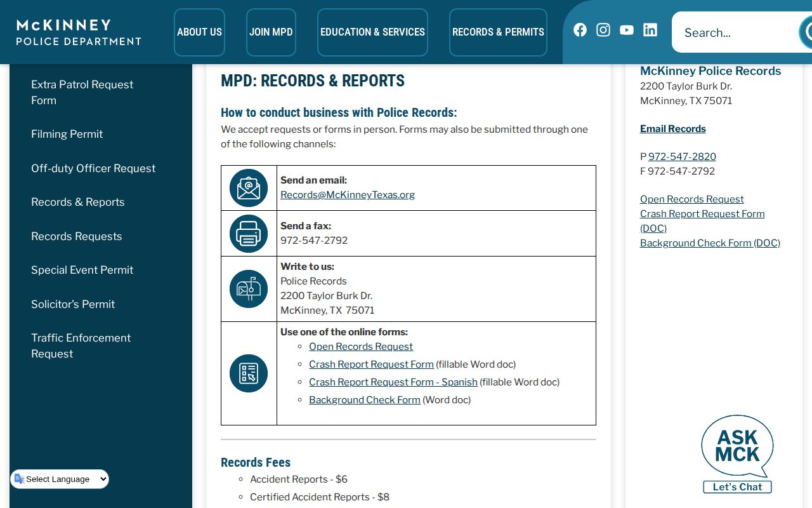Open Records Requests in sidebar
The width and height of the screenshot is (812, 508).
76,236
